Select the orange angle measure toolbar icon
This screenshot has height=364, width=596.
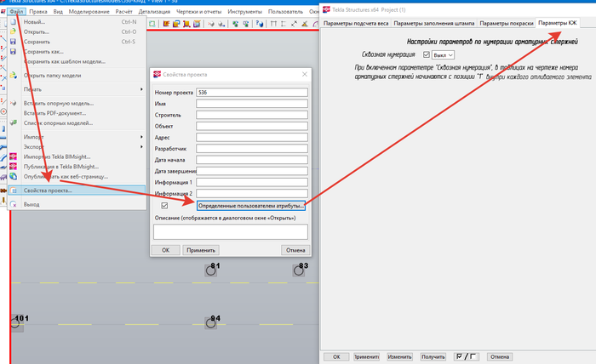[305, 24]
